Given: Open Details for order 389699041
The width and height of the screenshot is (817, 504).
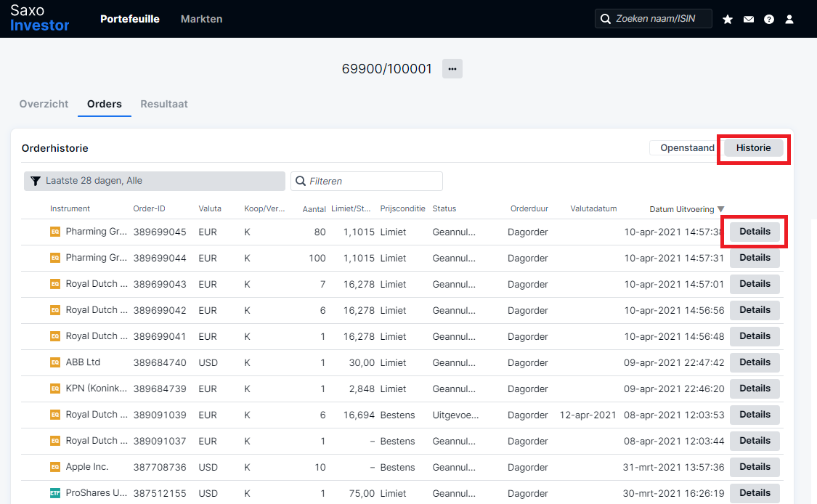Looking at the screenshot, I should pos(755,336).
